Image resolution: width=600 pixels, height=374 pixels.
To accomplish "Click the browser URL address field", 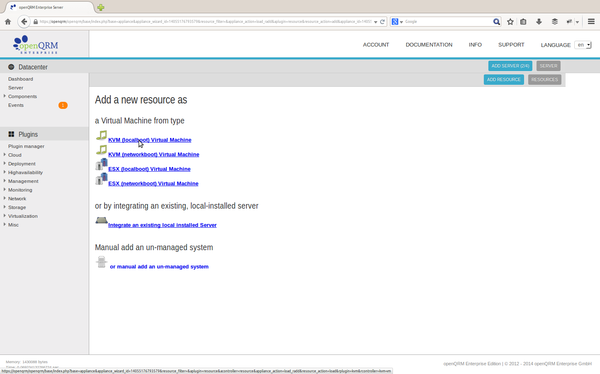I will [205, 22].
